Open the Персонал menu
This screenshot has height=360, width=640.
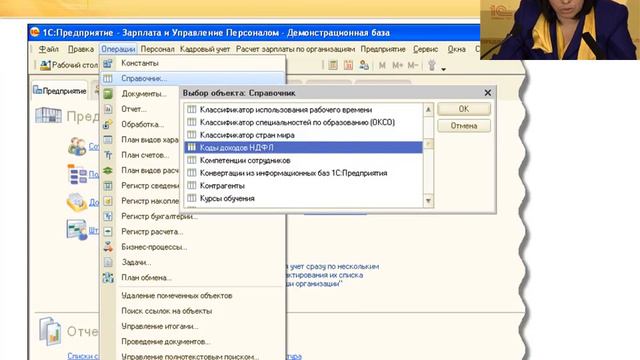158,49
